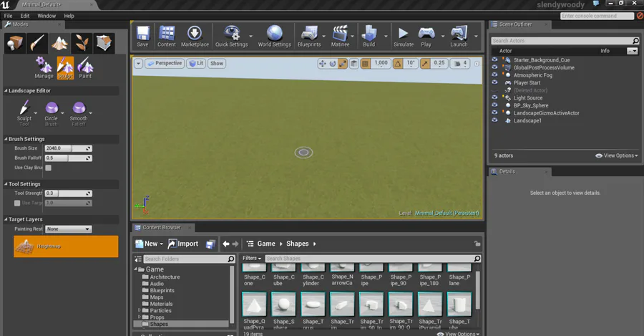Select the translate gizmo in viewport
This screenshot has height=336, width=644.
point(323,63)
